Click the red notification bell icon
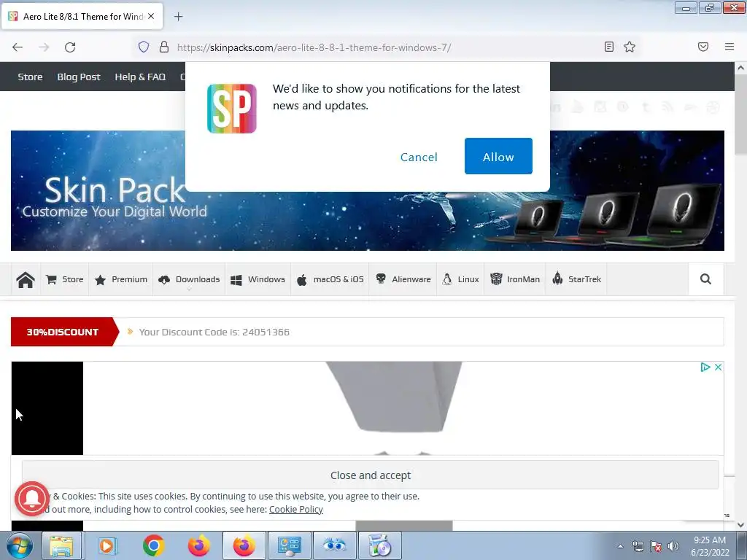This screenshot has height=560, width=747. pos(31,499)
